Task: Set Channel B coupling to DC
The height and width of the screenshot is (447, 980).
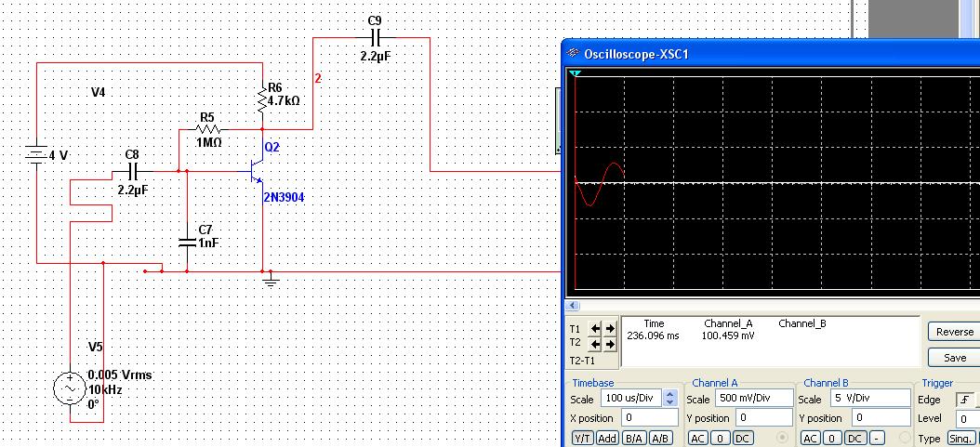Action: coord(854,438)
